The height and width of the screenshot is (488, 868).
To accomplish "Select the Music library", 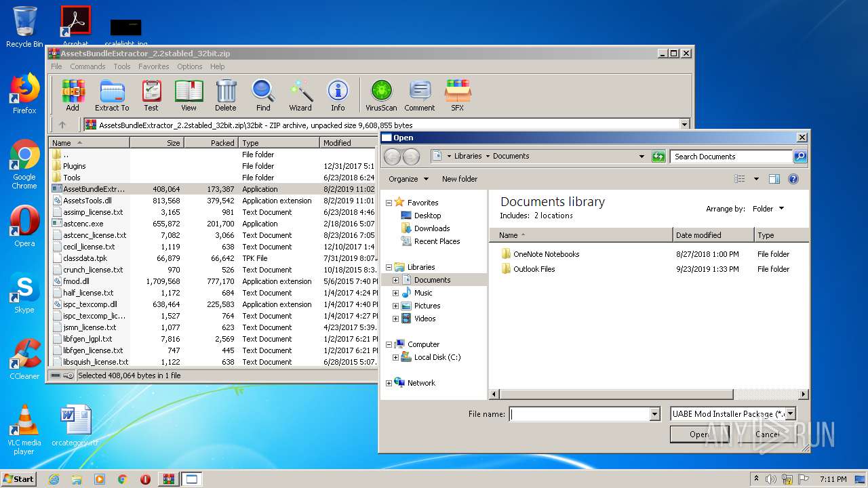I will click(423, 293).
